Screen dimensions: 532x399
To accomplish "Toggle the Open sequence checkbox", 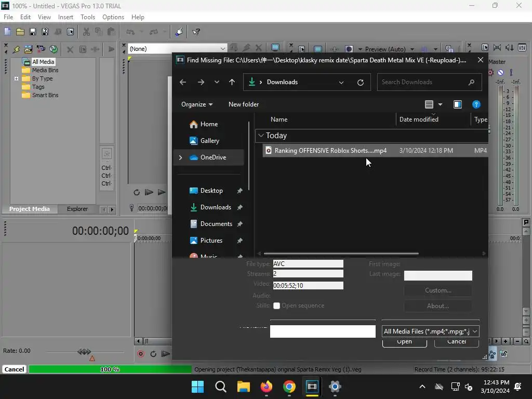I will pyautogui.click(x=277, y=305).
